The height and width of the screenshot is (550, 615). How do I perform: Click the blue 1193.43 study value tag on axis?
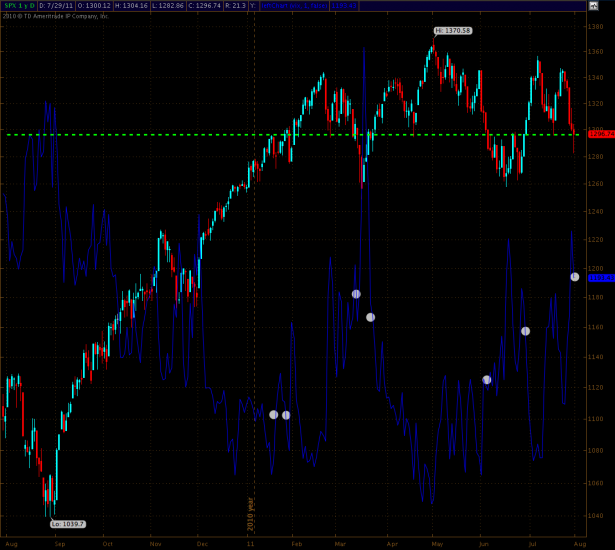pos(601,278)
